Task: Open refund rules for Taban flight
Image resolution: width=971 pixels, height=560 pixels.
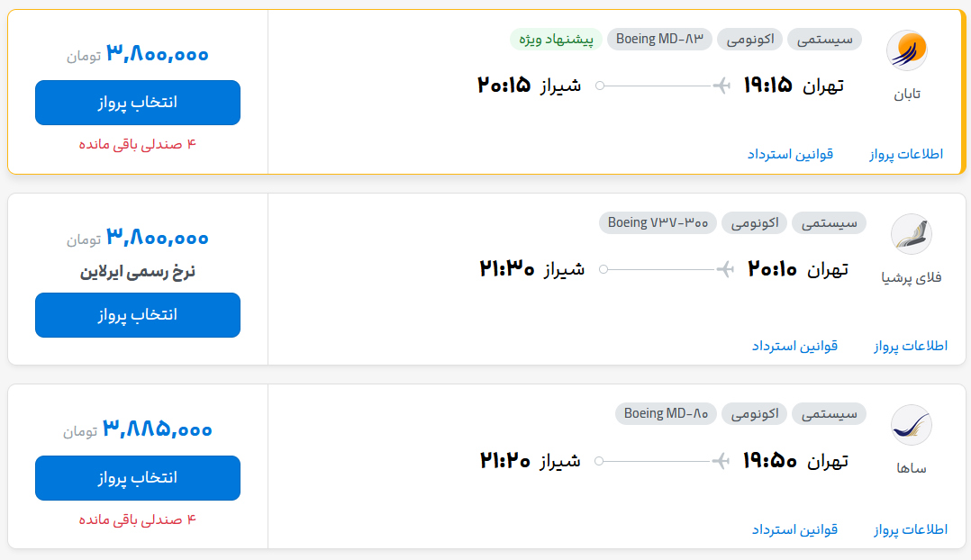Action: tap(790, 154)
